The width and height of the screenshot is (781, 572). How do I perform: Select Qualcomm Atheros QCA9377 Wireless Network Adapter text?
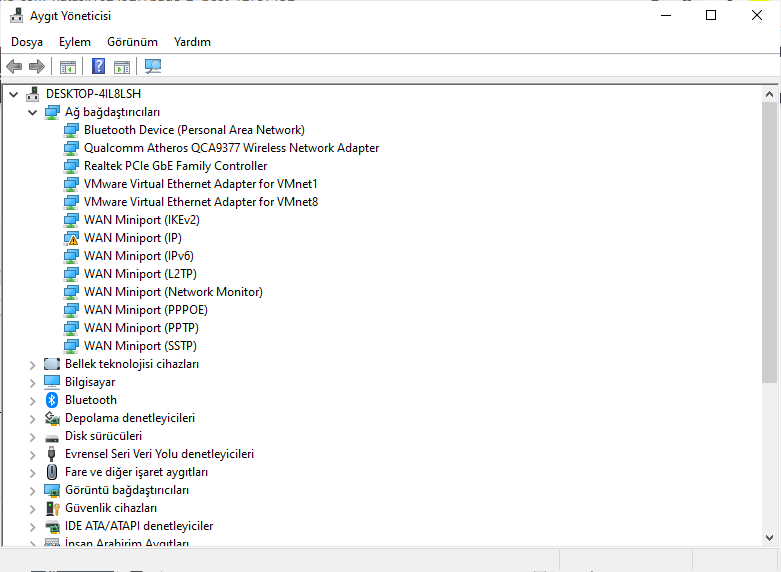[x=232, y=148]
